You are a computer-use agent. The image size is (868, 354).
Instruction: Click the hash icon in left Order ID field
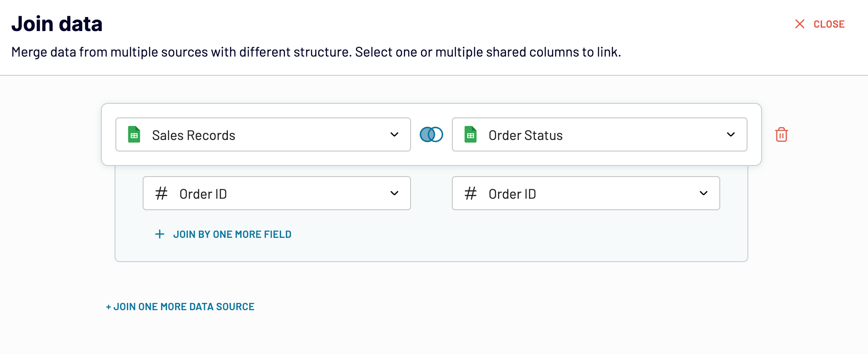tap(161, 194)
